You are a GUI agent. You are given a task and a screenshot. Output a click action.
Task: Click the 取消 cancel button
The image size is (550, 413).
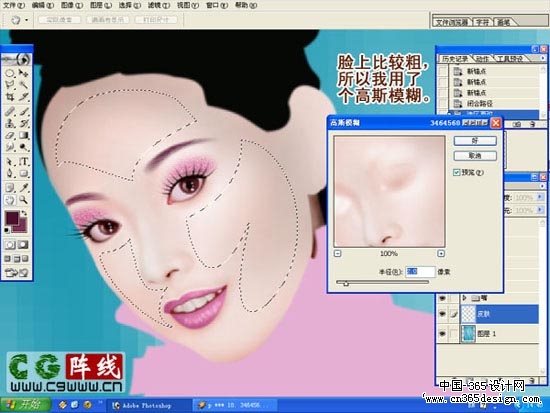(x=475, y=155)
